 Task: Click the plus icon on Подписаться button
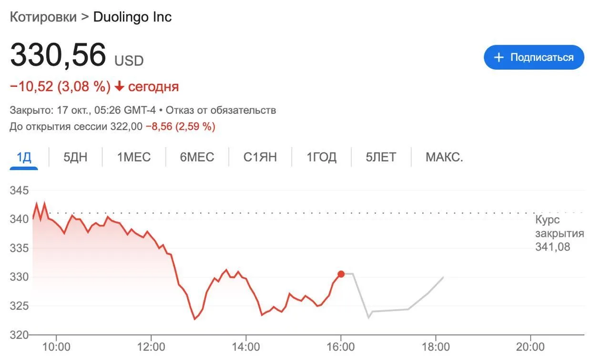coord(499,58)
